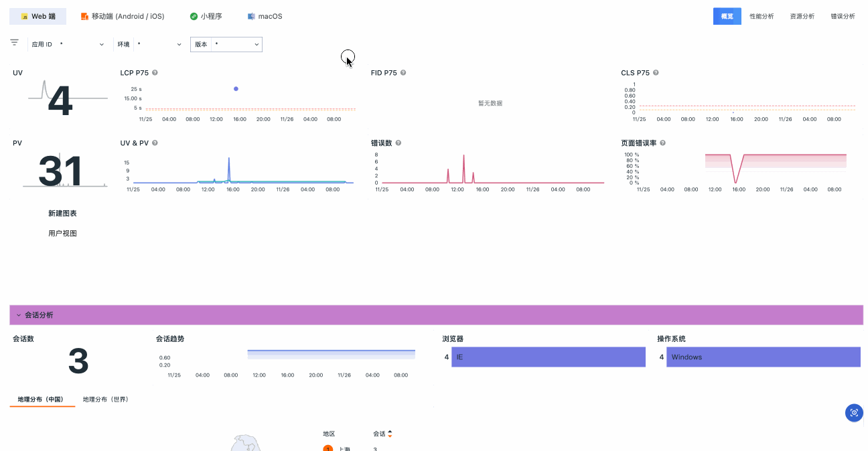Click the FID P75 help icon
This screenshot has height=451, width=868.
tap(403, 72)
